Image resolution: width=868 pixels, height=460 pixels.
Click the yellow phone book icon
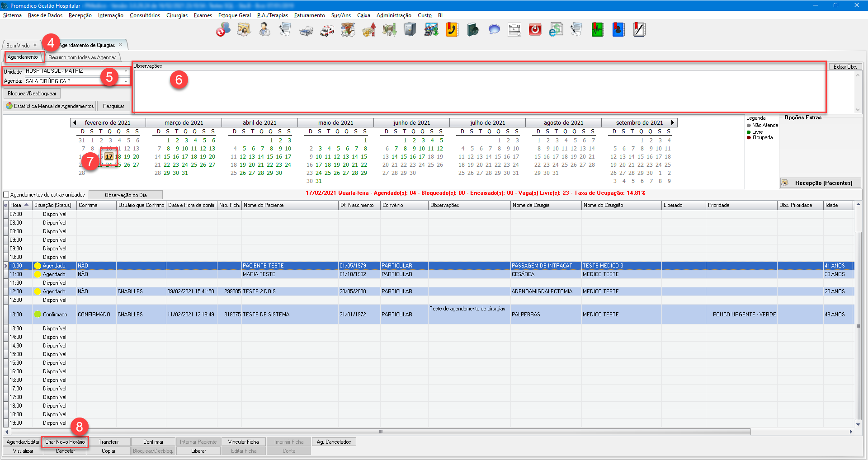tap(452, 30)
